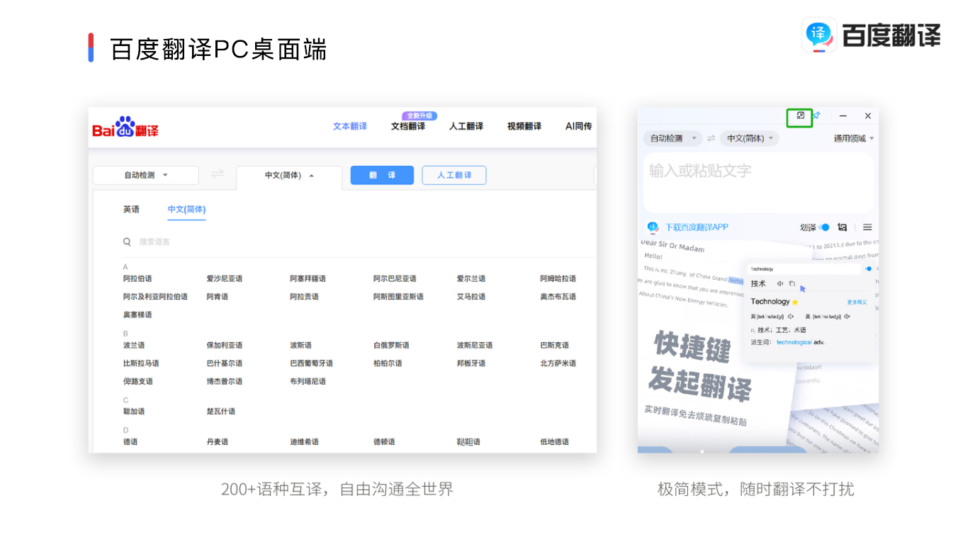Open 人工翻译 in the top navigation
The image size is (980, 549).
click(x=466, y=126)
